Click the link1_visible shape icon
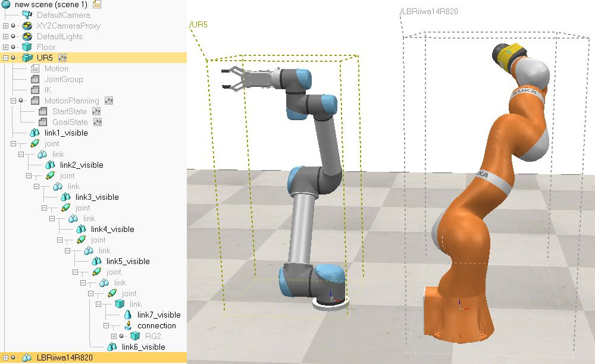The height and width of the screenshot is (364, 595). coord(35,133)
